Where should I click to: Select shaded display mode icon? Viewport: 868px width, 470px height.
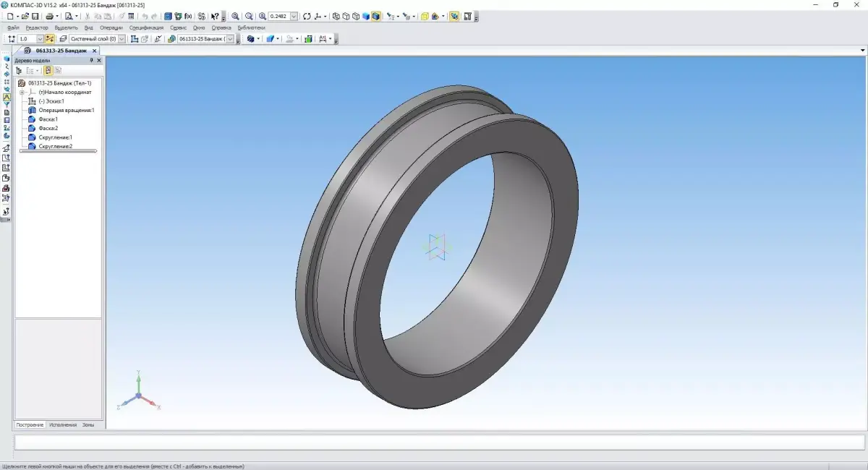click(366, 16)
